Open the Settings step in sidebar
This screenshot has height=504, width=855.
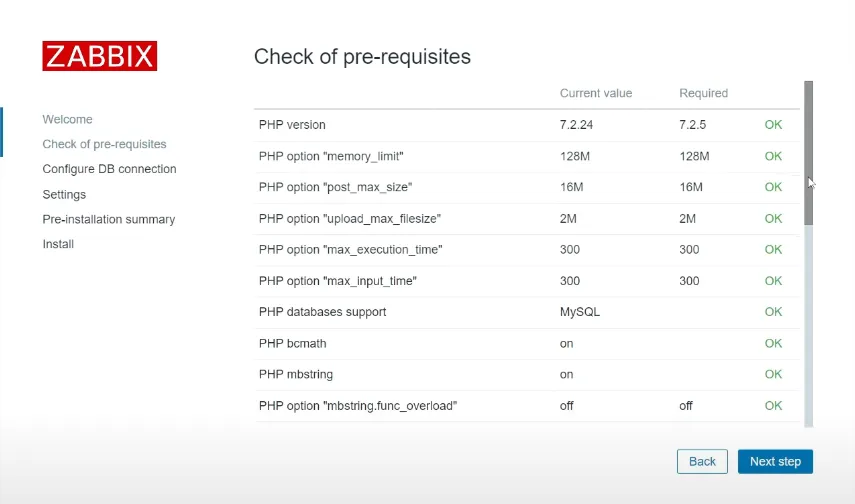tap(64, 194)
